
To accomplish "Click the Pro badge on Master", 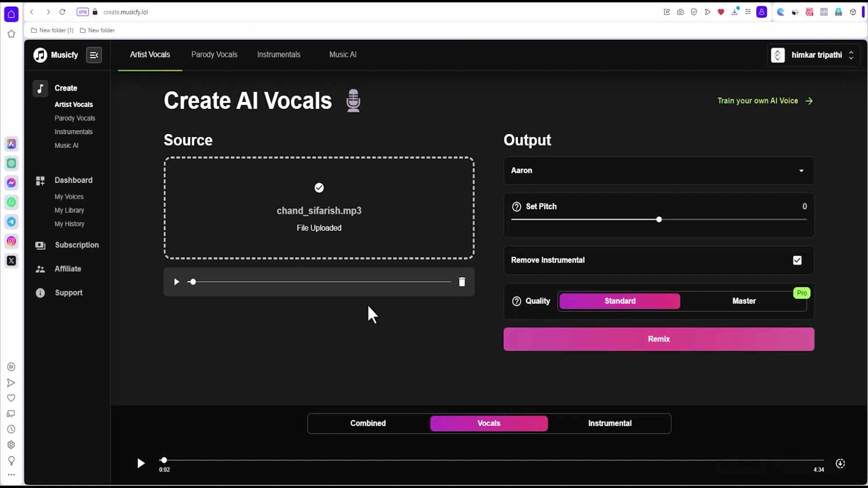I will pos(802,293).
